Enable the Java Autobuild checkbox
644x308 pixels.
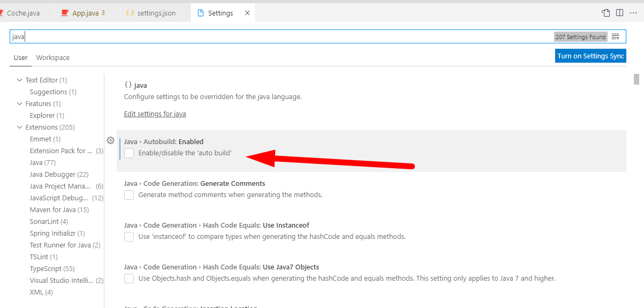(x=129, y=153)
